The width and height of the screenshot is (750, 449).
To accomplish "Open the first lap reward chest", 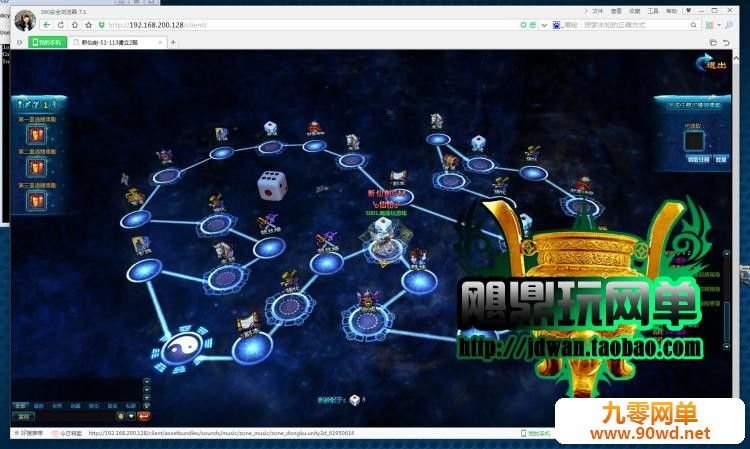I will [36, 134].
